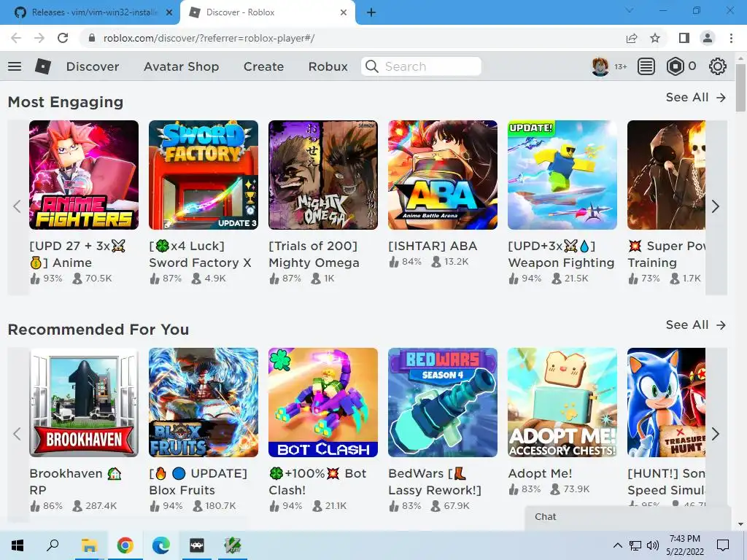747x560 pixels.
Task: Open the hamburger navigation menu
Action: 15,66
